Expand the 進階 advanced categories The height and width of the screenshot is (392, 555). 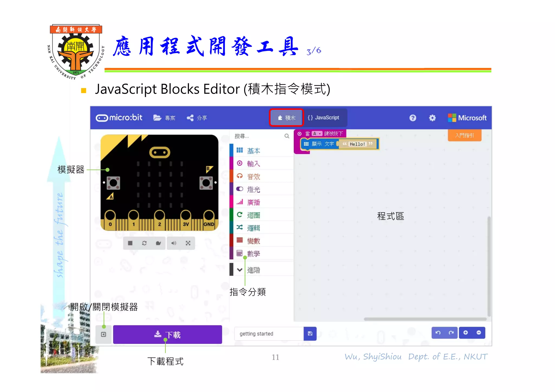point(262,270)
